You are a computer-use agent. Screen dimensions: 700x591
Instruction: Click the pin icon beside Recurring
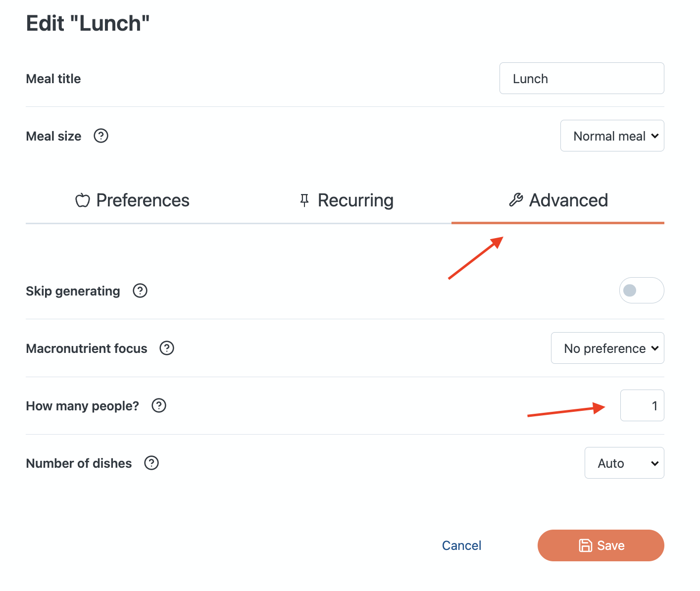point(304,200)
